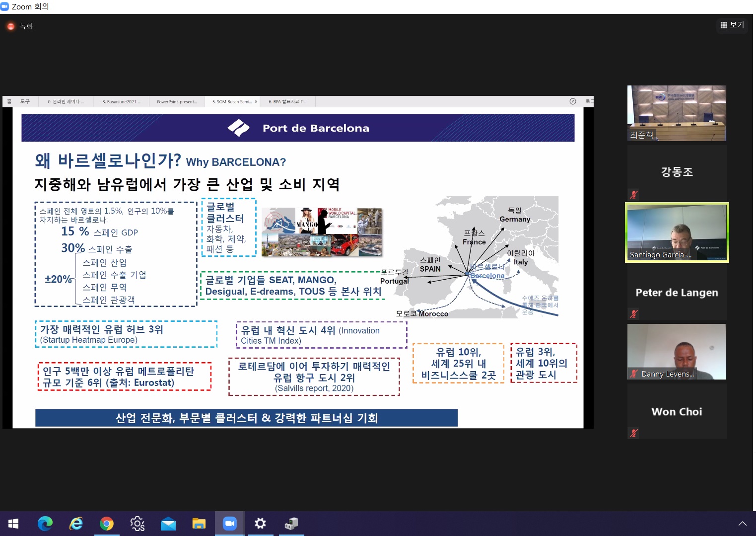Click the Innovation Cities TM Index box
Viewport: 756px width, 536px height.
click(x=321, y=335)
